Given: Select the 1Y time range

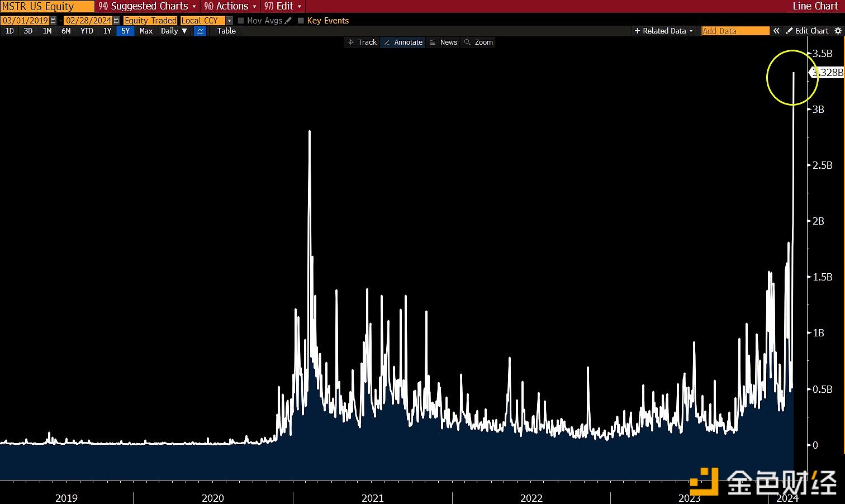Looking at the screenshot, I should (107, 31).
